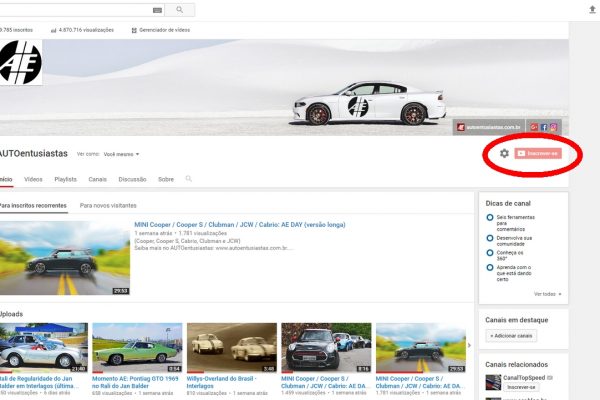
Task: Click the channel settings gear icon
Action: point(504,153)
